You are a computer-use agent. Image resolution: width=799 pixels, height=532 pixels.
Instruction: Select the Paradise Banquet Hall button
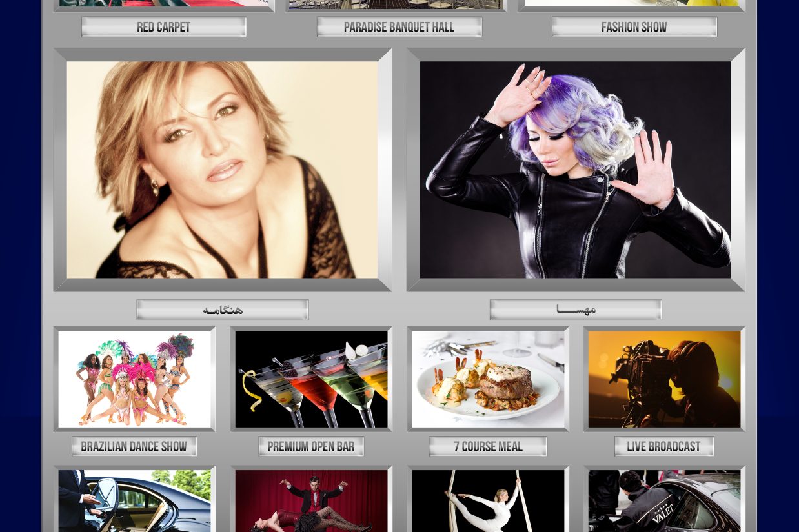(x=399, y=27)
